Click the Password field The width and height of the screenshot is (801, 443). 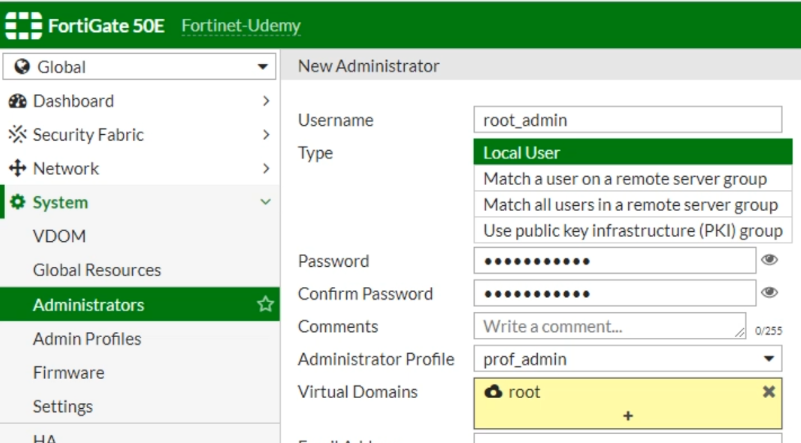click(615, 261)
